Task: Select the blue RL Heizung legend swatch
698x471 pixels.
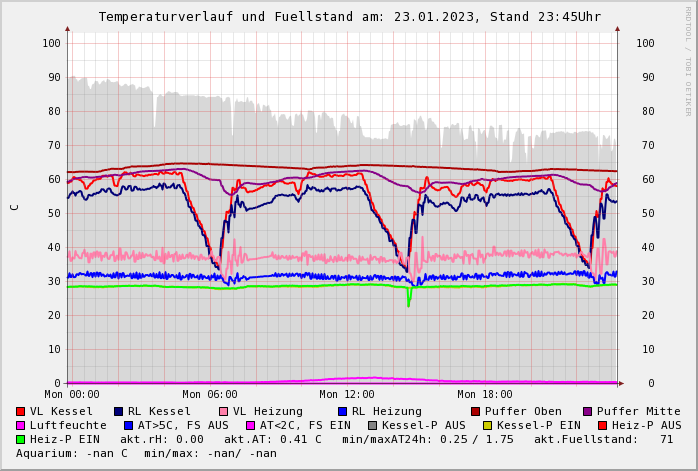Action: pos(342,411)
